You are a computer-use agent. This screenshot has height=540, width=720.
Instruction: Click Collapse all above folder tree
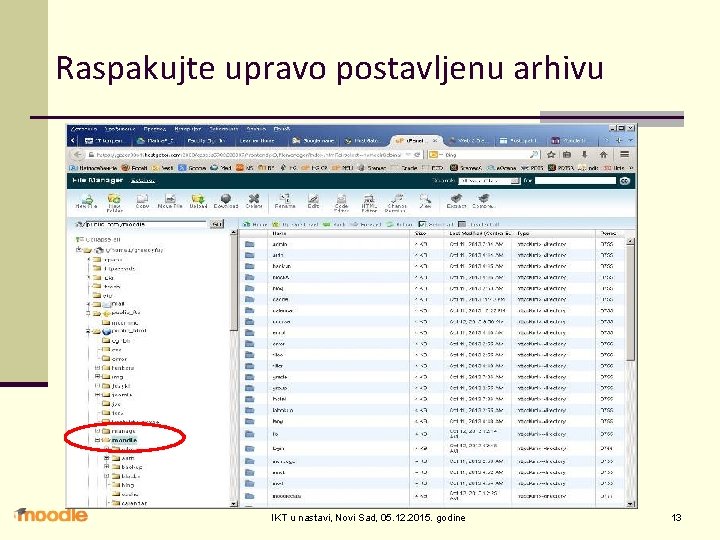point(98,240)
